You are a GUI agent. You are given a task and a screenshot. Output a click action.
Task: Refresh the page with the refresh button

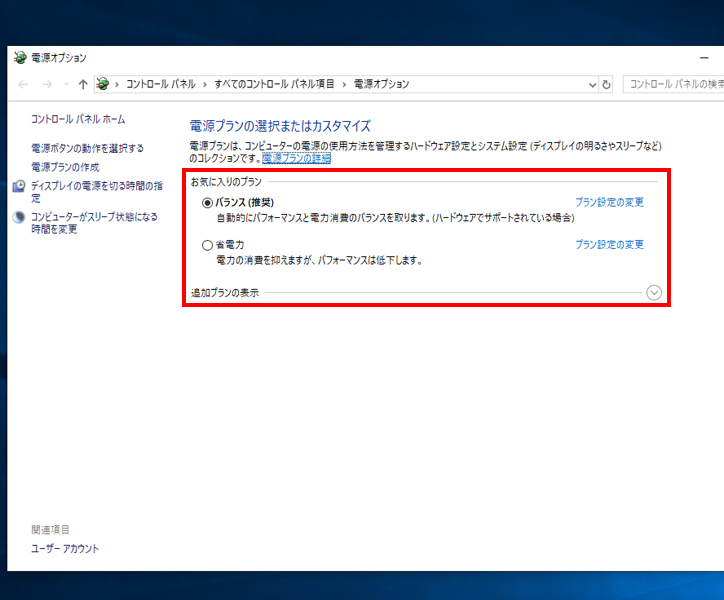coord(606,85)
